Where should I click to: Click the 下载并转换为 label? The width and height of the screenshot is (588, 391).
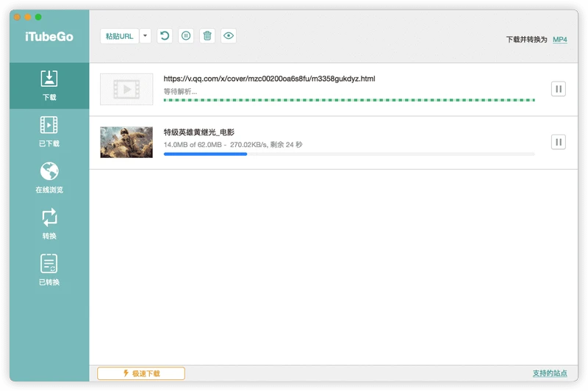pos(526,40)
